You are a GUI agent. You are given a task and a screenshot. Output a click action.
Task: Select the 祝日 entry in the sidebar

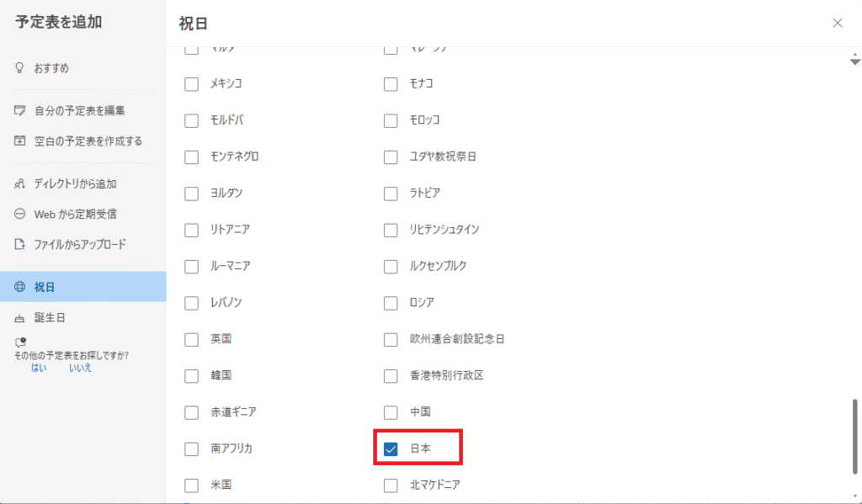[49, 286]
